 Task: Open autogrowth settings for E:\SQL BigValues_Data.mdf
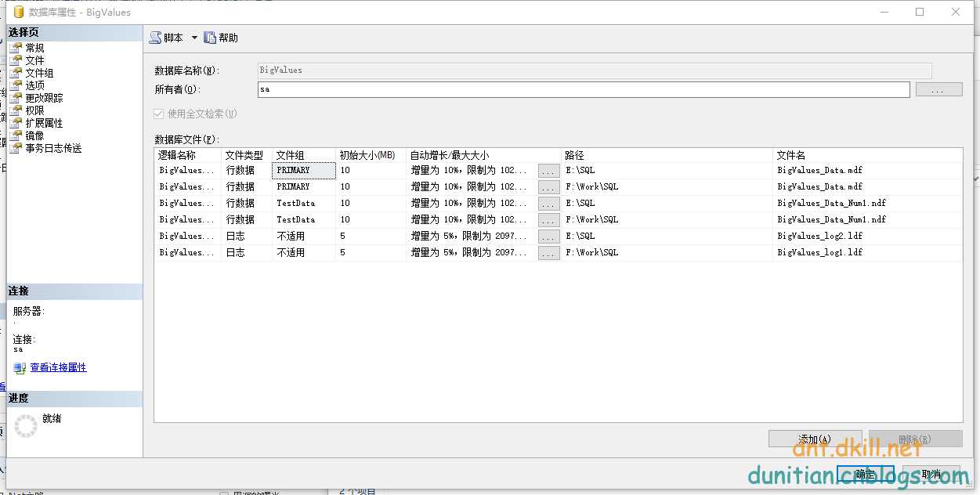coord(548,171)
